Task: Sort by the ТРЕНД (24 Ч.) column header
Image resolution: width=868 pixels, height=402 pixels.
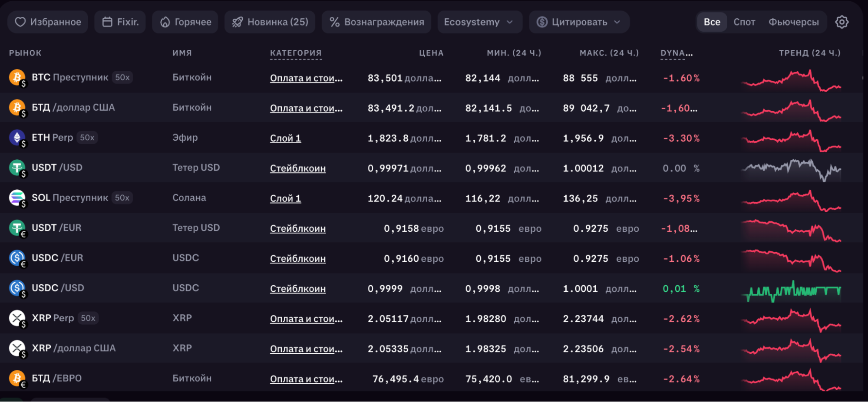Action: [x=810, y=53]
